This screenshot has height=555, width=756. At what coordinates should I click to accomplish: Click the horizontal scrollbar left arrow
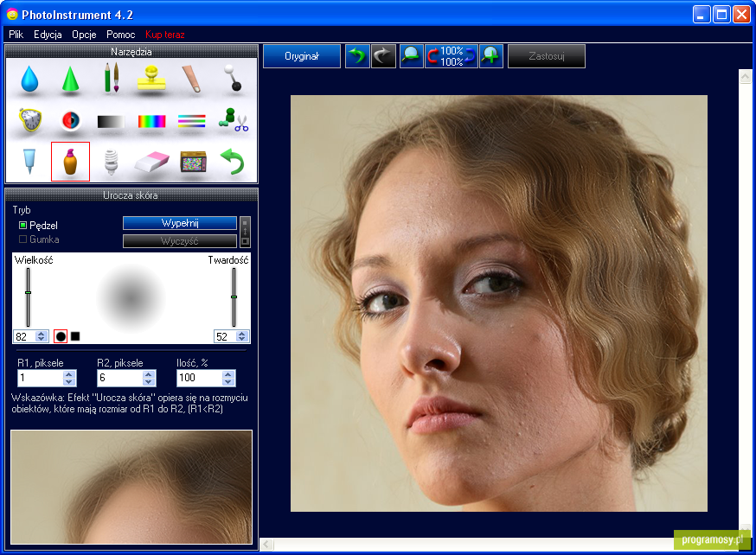click(x=267, y=545)
